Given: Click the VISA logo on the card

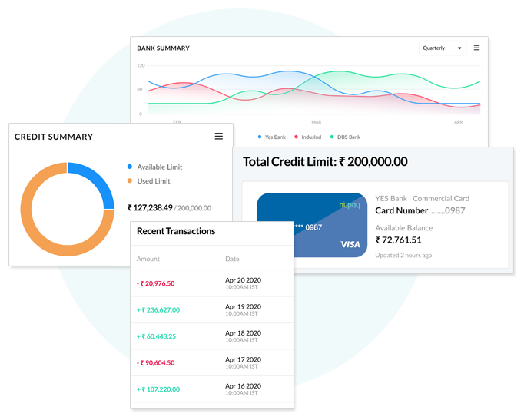Looking at the screenshot, I should point(350,244).
